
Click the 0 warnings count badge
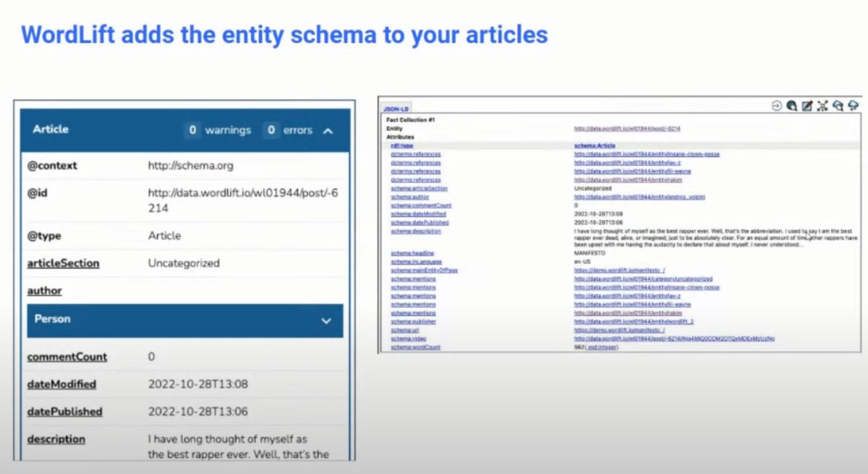(x=192, y=130)
